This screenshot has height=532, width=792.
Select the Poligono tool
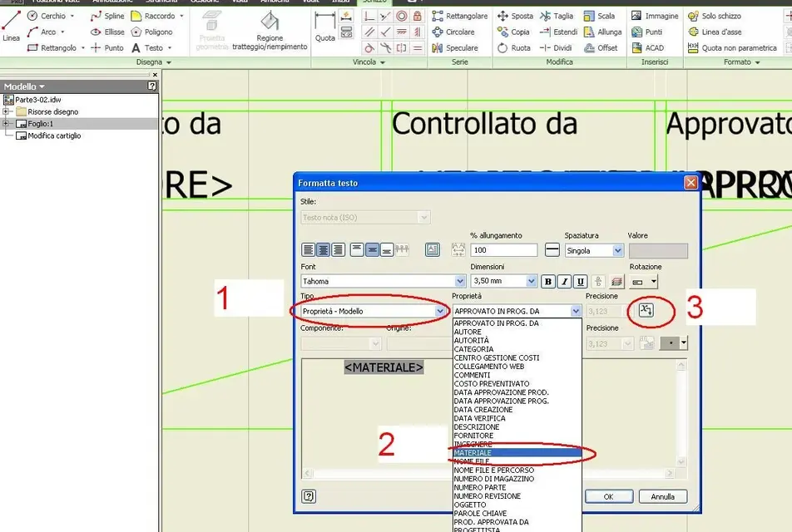tap(151, 32)
